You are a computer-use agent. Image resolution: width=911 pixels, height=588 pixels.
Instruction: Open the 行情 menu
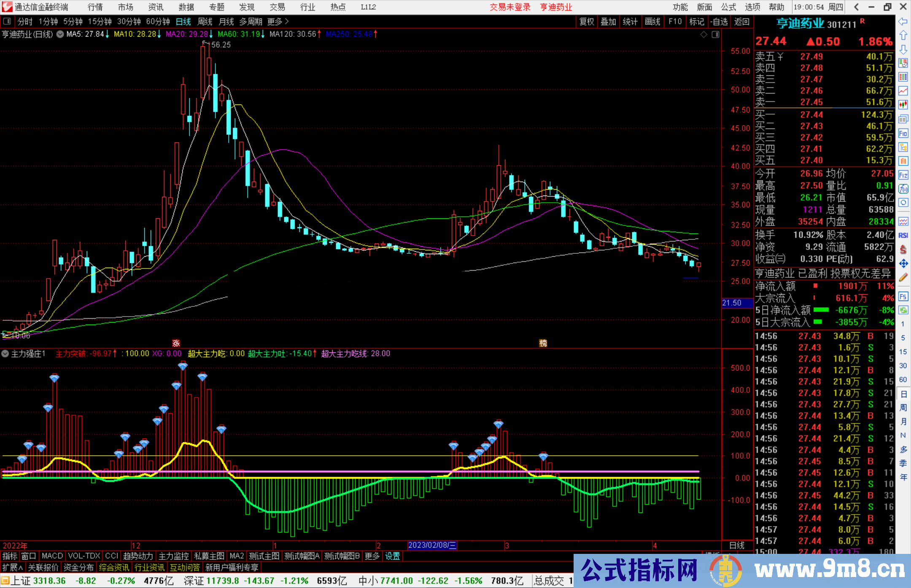[x=95, y=7]
